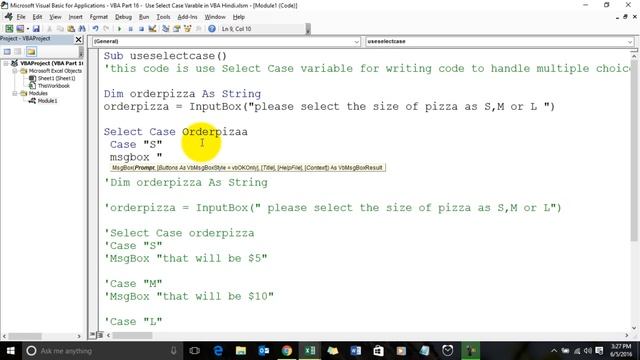This screenshot has height=360, width=640.
Task: Open the Windows Start menu
Action: 11,351
